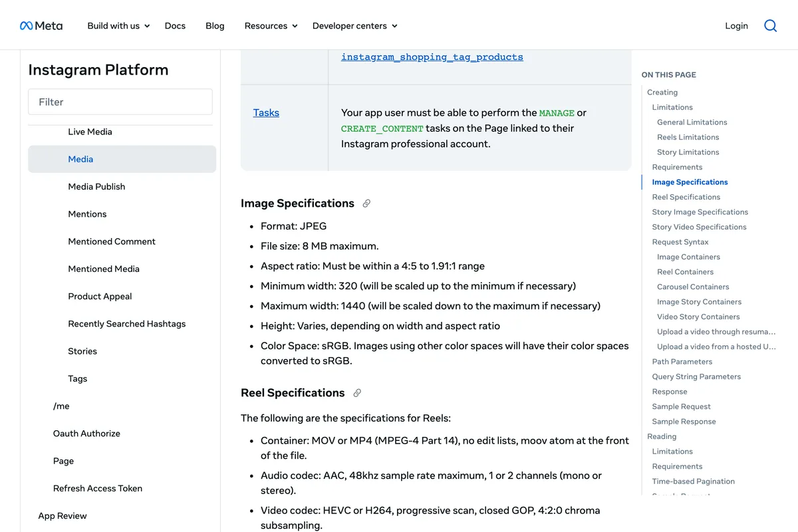Open the Blog nav item
This screenshot has height=532, width=798.
point(215,26)
